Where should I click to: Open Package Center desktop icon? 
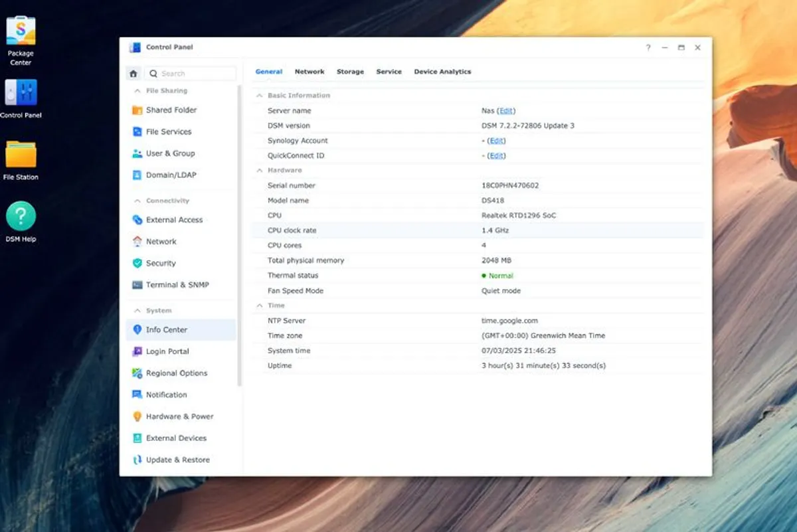pos(21,31)
